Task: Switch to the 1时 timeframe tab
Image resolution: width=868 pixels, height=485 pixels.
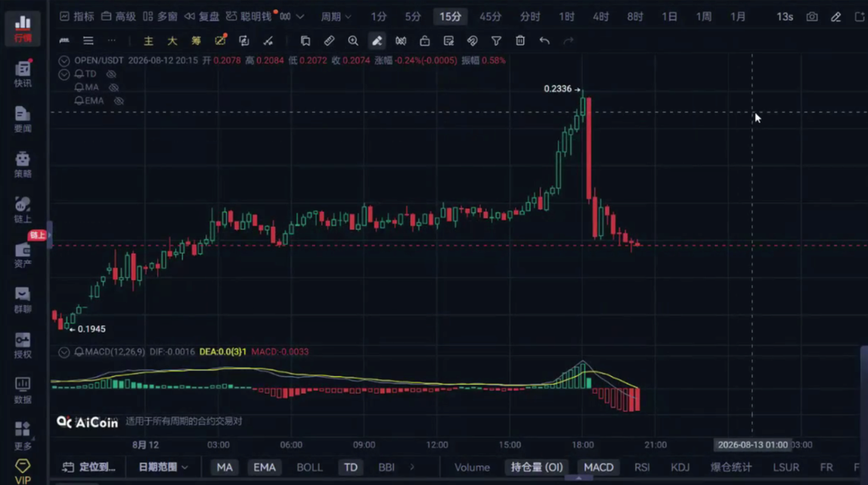Action: click(567, 17)
